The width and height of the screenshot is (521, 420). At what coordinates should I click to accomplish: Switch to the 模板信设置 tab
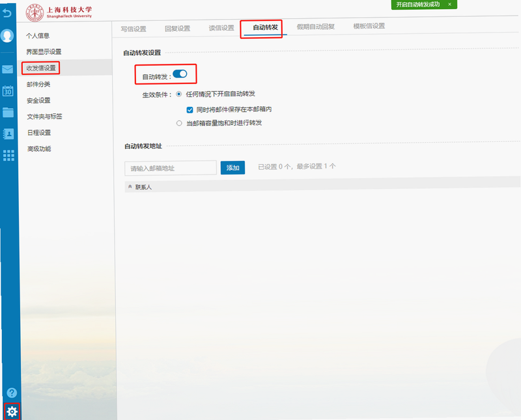coord(369,26)
